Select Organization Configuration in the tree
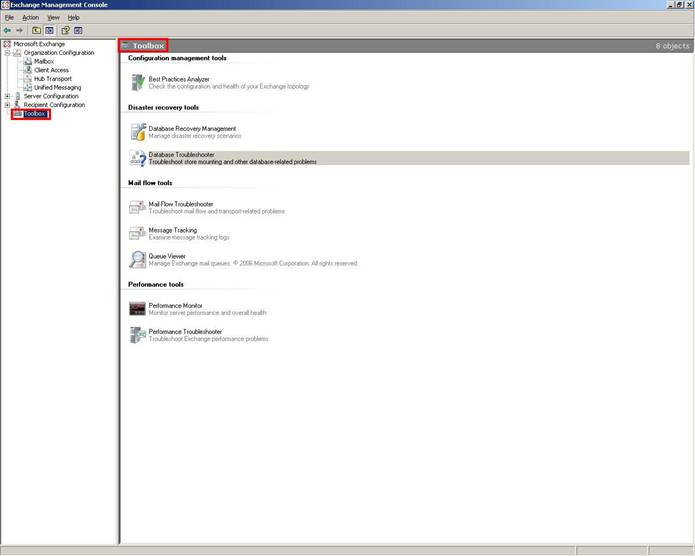This screenshot has width=695, height=556. coord(59,53)
